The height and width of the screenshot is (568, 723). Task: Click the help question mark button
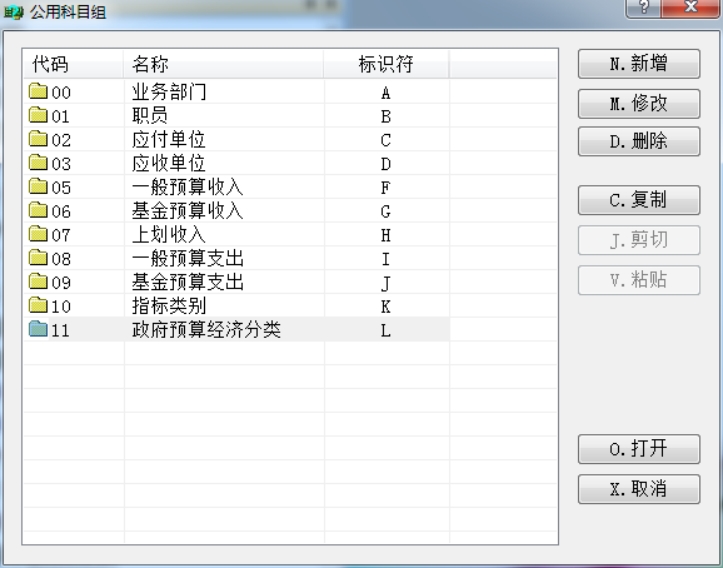[x=644, y=7]
